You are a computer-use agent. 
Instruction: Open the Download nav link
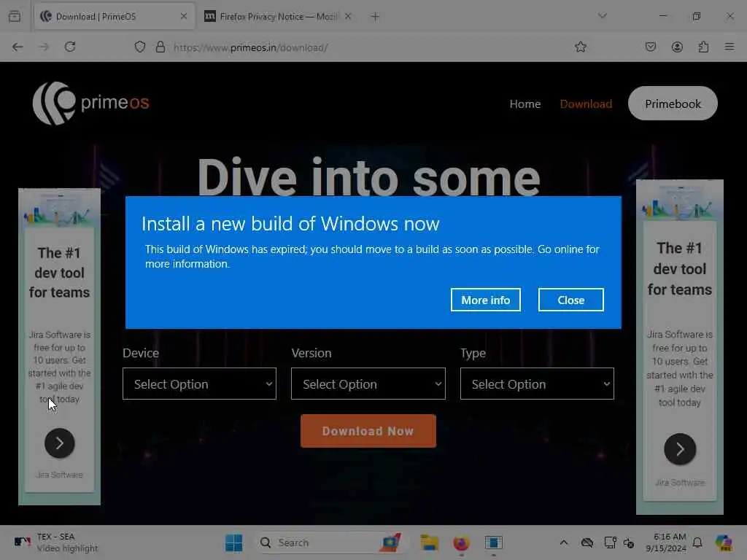[586, 104]
